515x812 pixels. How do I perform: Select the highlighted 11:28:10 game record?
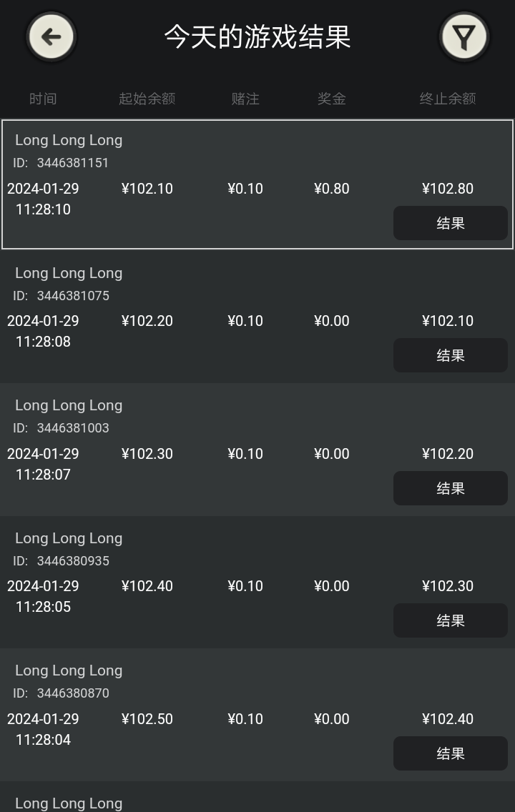point(257,184)
